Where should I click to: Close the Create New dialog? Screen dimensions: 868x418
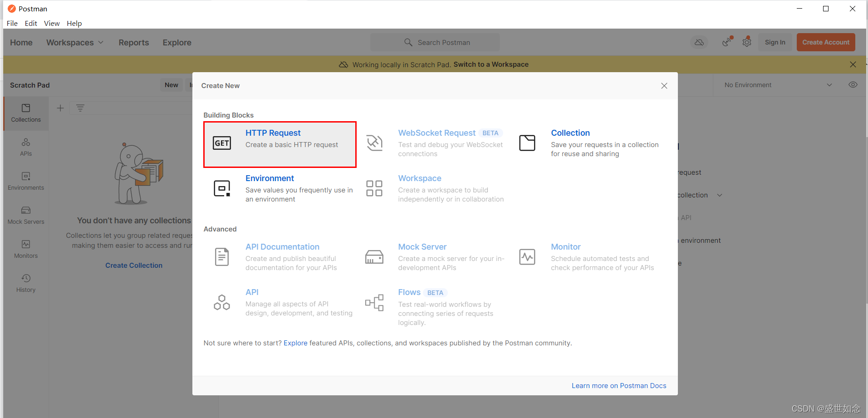coord(664,86)
